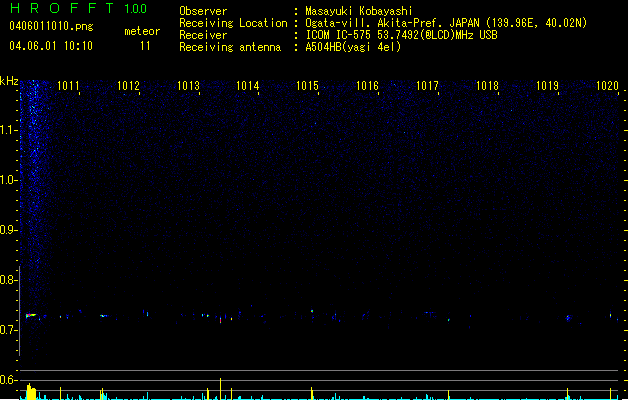Click the 1018 time axis marker

[487, 86]
